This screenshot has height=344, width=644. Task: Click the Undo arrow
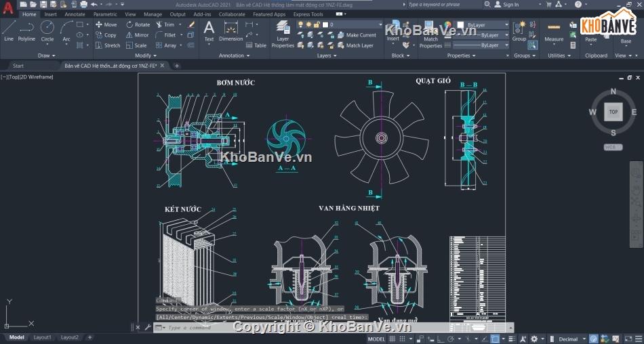94,4
